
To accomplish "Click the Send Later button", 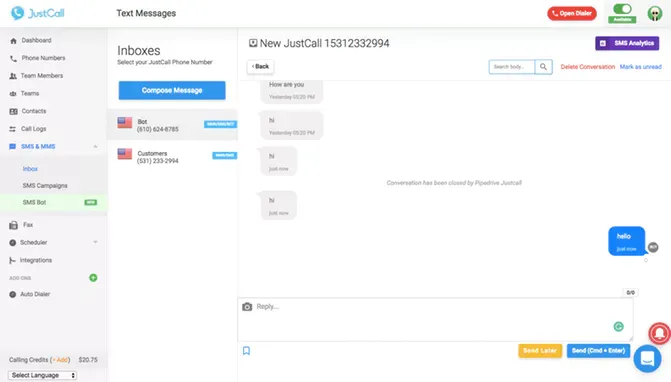I will tap(540, 351).
